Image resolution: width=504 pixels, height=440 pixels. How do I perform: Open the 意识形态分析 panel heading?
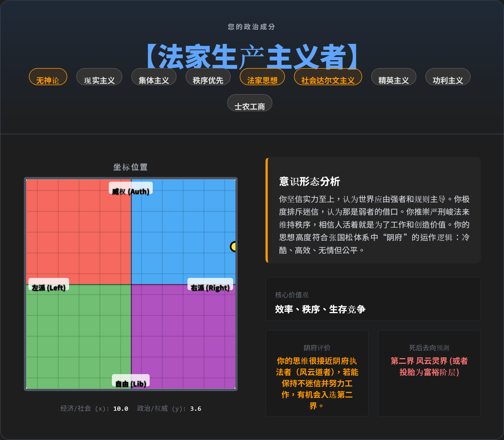point(308,182)
